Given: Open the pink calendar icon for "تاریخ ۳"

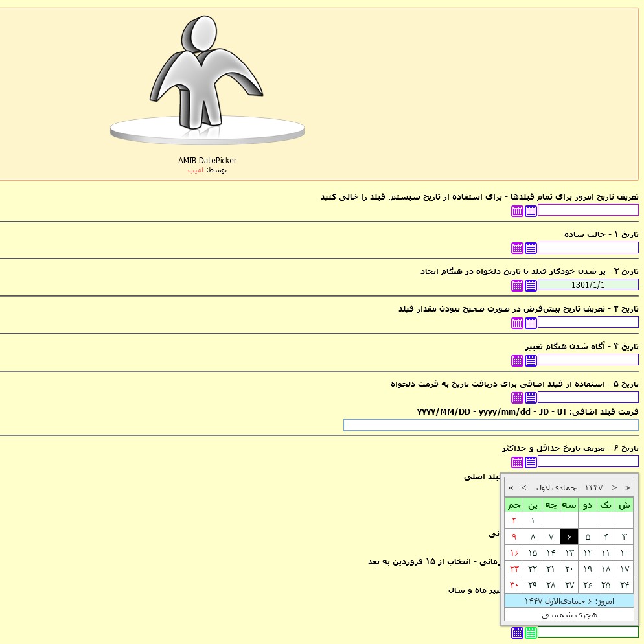Looking at the screenshot, I should 517,322.
